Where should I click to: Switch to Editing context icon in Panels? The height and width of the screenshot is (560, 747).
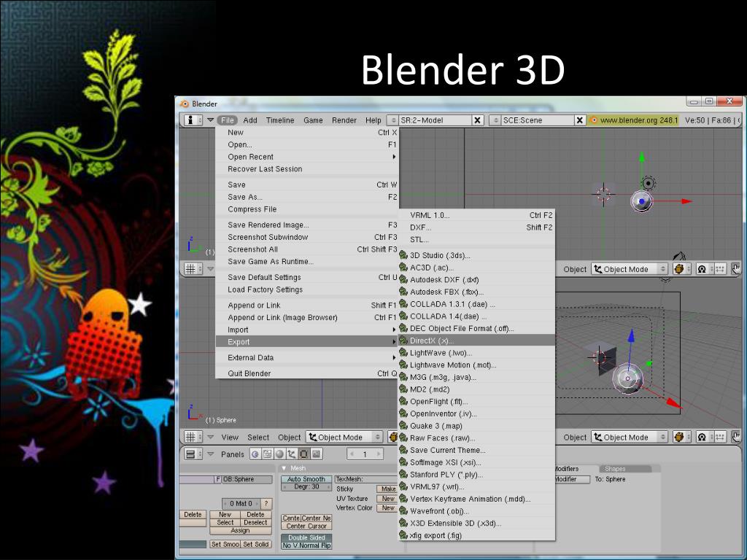point(304,454)
